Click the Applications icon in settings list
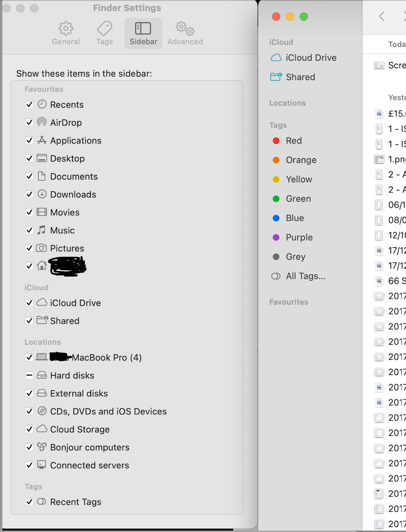Image resolution: width=406 pixels, height=532 pixels. tap(42, 140)
